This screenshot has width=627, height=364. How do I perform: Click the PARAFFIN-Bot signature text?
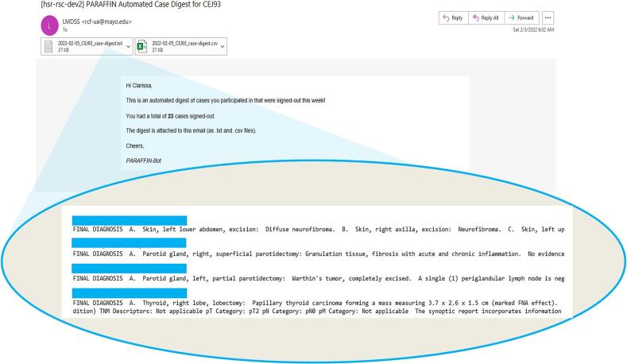point(144,161)
